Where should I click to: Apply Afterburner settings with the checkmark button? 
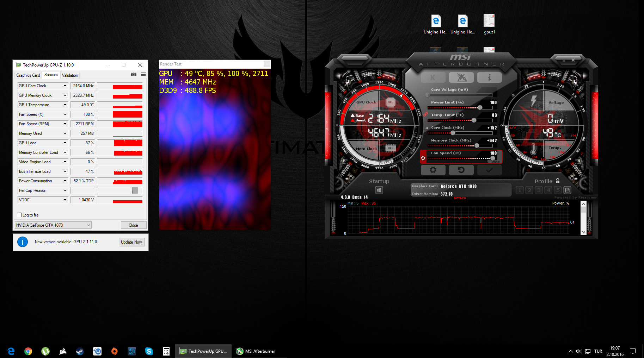pyautogui.click(x=489, y=170)
